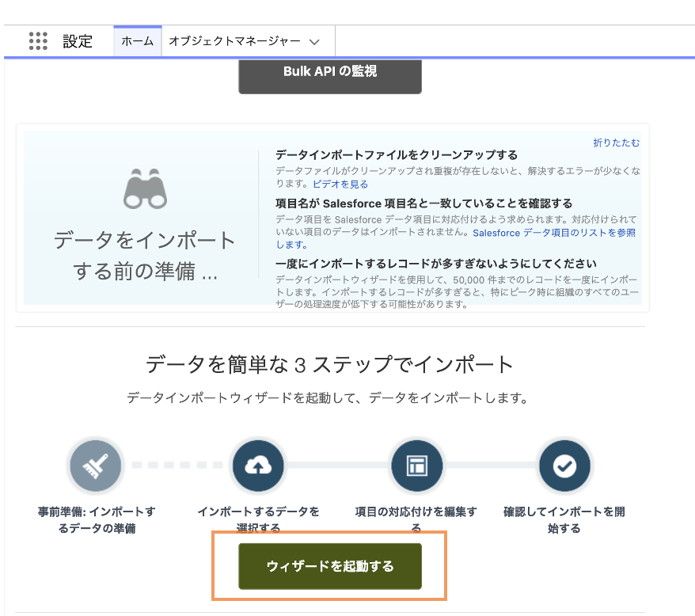Click the 設定 app title
Image resolution: width=695 pixels, height=616 pixels.
pyautogui.click(x=78, y=41)
